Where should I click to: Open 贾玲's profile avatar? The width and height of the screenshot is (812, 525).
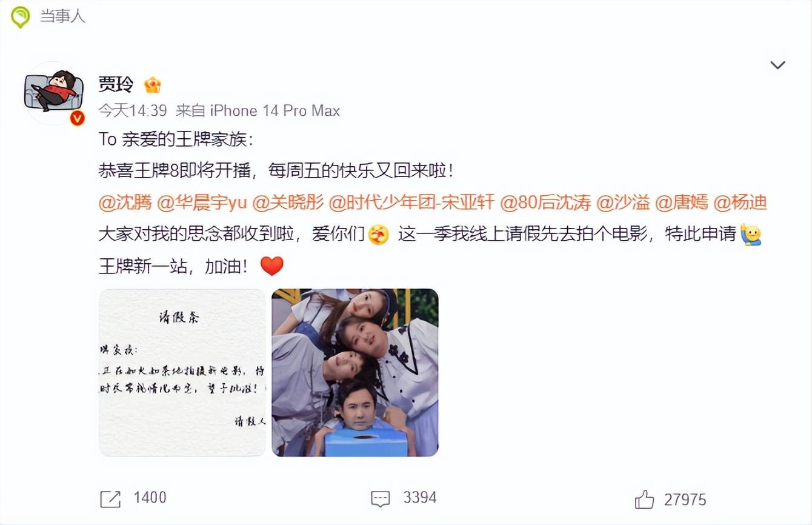click(53, 93)
